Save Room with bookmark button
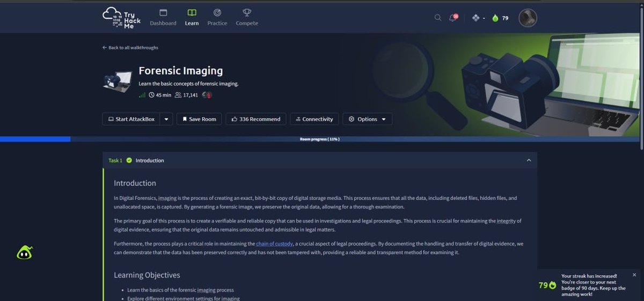Image resolution: width=644 pixels, height=301 pixels. coord(199,119)
